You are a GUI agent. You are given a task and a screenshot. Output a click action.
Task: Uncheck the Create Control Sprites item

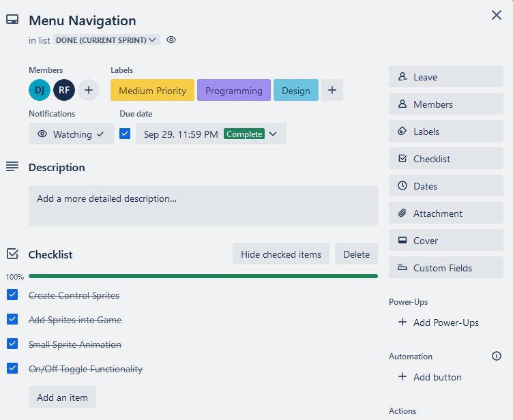click(x=12, y=295)
